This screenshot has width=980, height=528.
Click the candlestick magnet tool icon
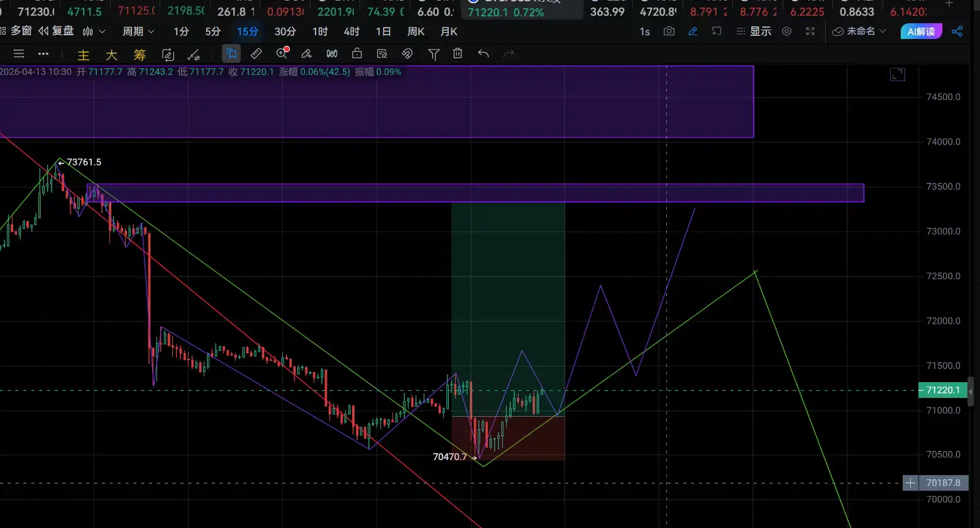click(x=332, y=54)
